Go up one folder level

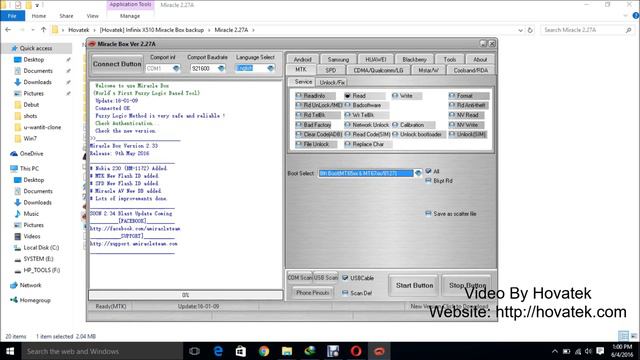point(44,30)
